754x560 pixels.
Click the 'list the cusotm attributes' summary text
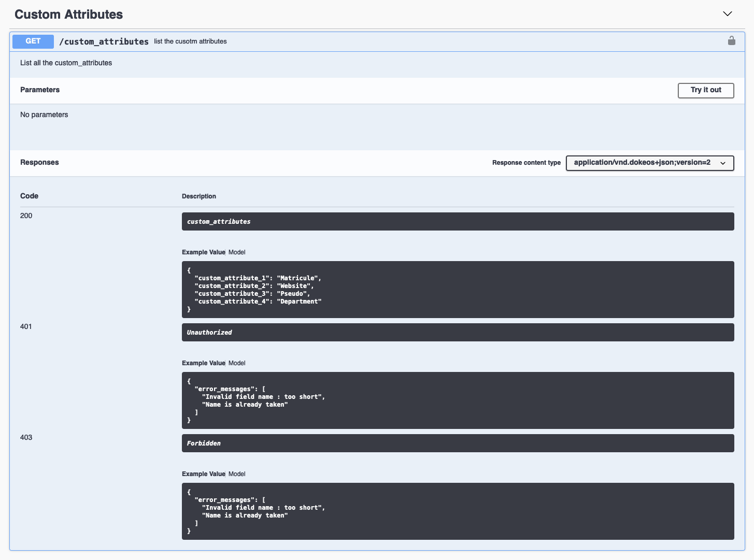[x=190, y=41]
